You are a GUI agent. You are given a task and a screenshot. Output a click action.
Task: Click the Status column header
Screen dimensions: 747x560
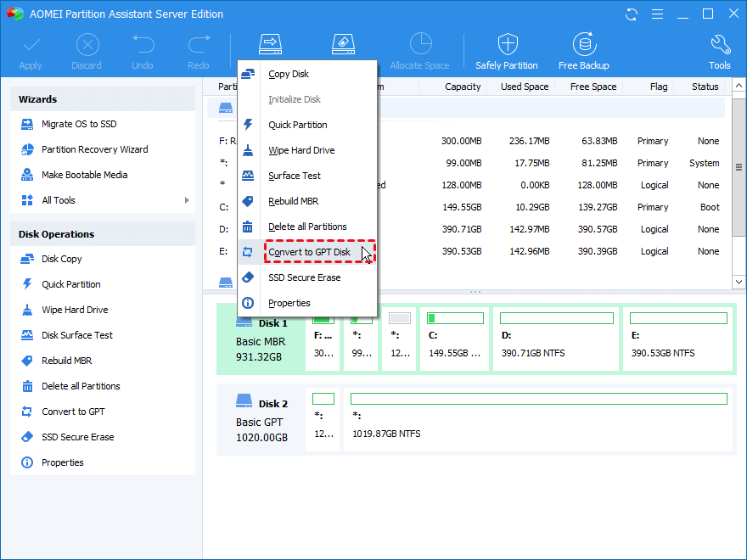(x=705, y=87)
